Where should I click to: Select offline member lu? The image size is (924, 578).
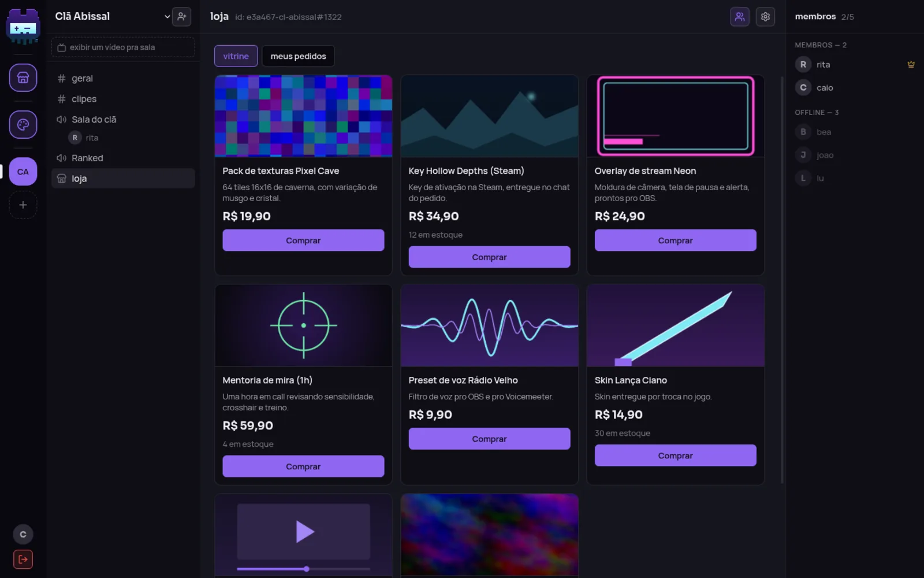855,179
